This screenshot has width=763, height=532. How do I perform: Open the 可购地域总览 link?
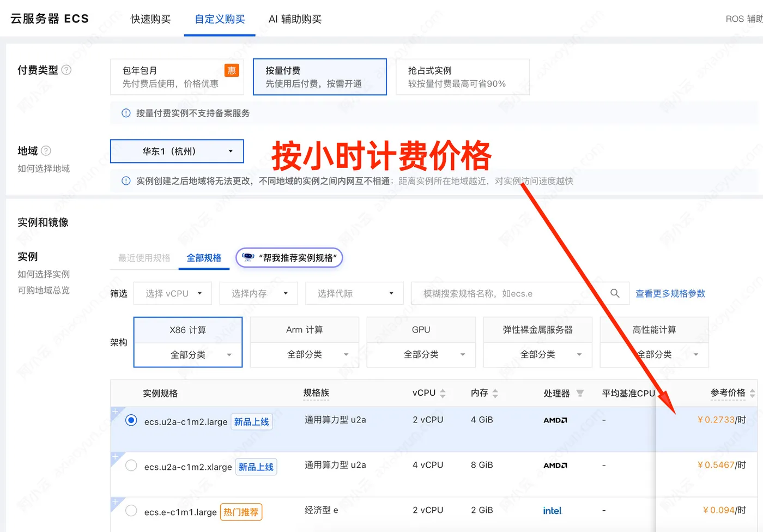(x=44, y=290)
